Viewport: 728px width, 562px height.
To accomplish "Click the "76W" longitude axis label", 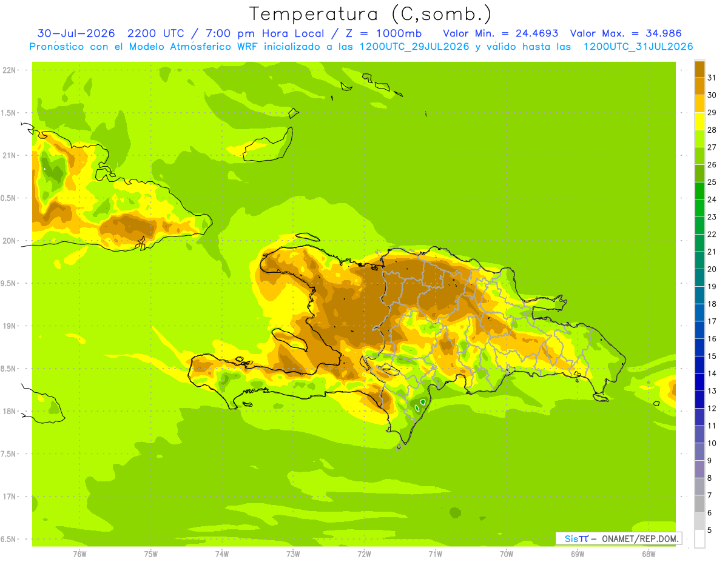I will (x=79, y=554).
